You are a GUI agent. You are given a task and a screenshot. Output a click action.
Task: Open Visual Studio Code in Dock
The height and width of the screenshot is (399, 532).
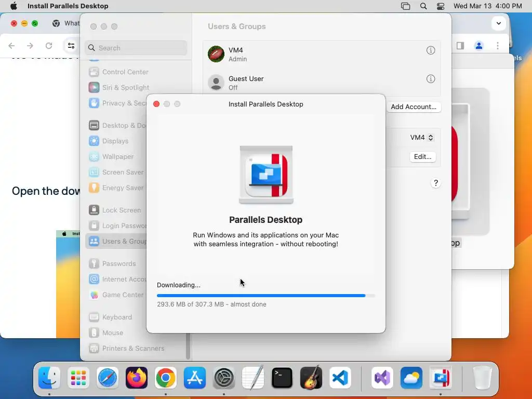[340, 378]
